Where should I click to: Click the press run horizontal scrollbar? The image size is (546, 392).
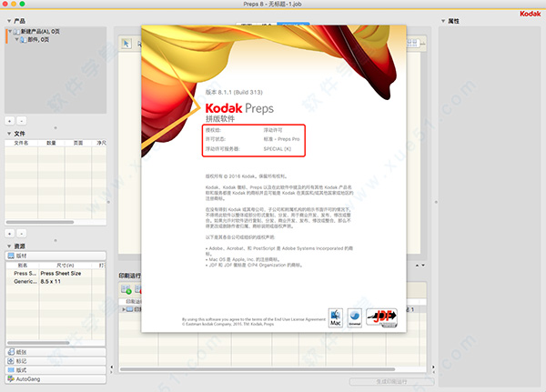coord(258,369)
